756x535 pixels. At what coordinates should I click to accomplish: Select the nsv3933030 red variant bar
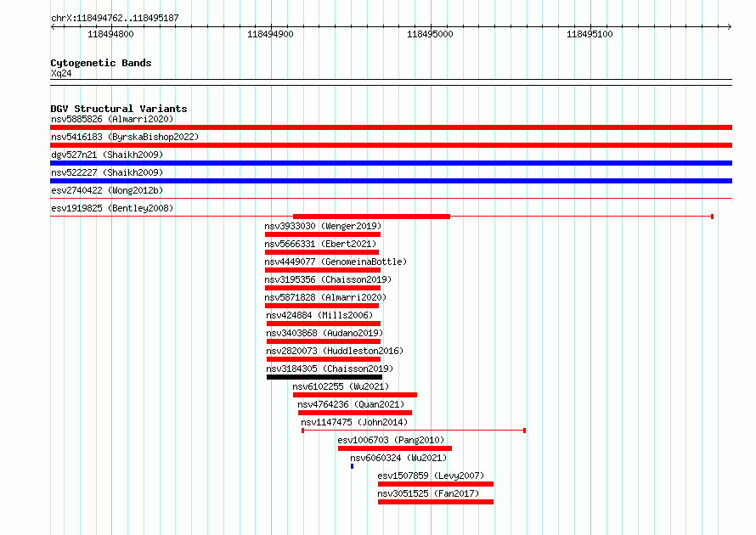pyautogui.click(x=323, y=234)
